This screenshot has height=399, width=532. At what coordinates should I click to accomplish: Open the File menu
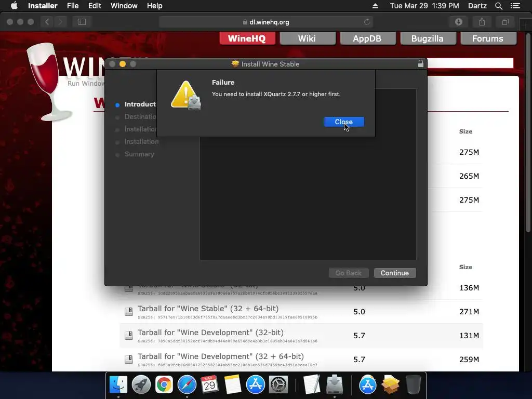tap(73, 6)
